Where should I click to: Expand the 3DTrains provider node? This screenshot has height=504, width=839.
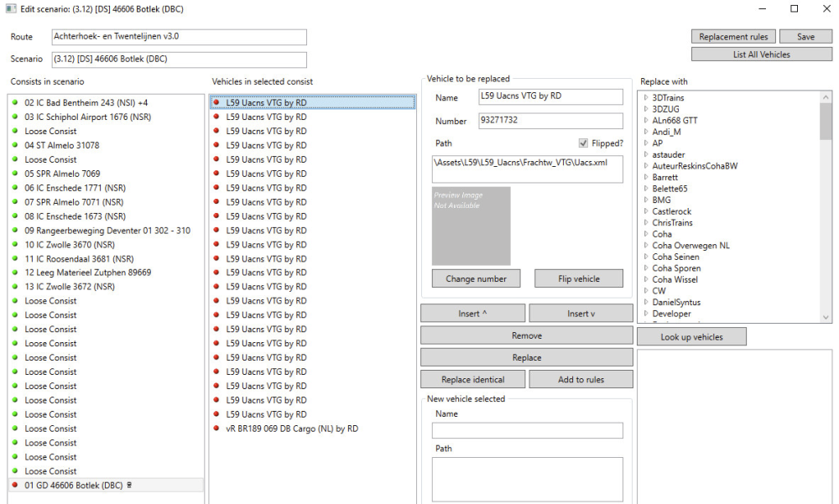646,98
